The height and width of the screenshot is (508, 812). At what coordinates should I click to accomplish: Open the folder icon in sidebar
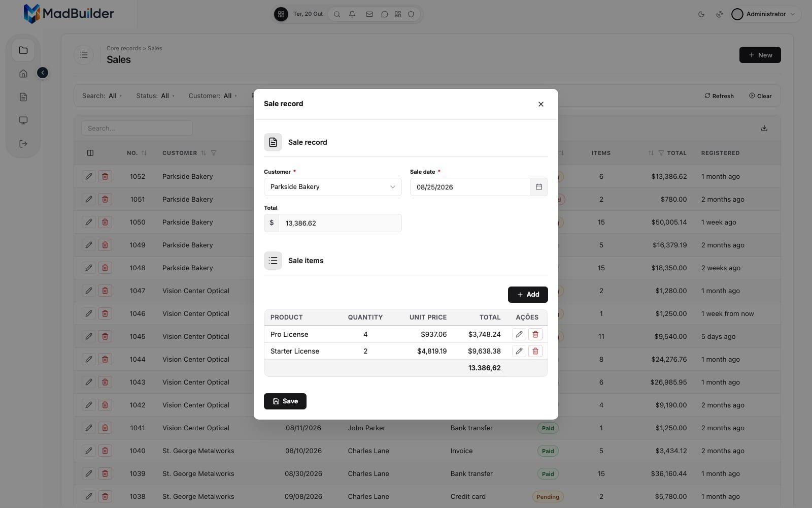point(23,50)
